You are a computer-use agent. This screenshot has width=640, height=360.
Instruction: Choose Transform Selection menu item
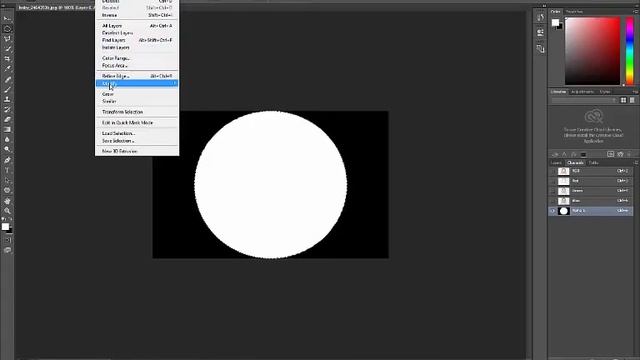(137, 112)
